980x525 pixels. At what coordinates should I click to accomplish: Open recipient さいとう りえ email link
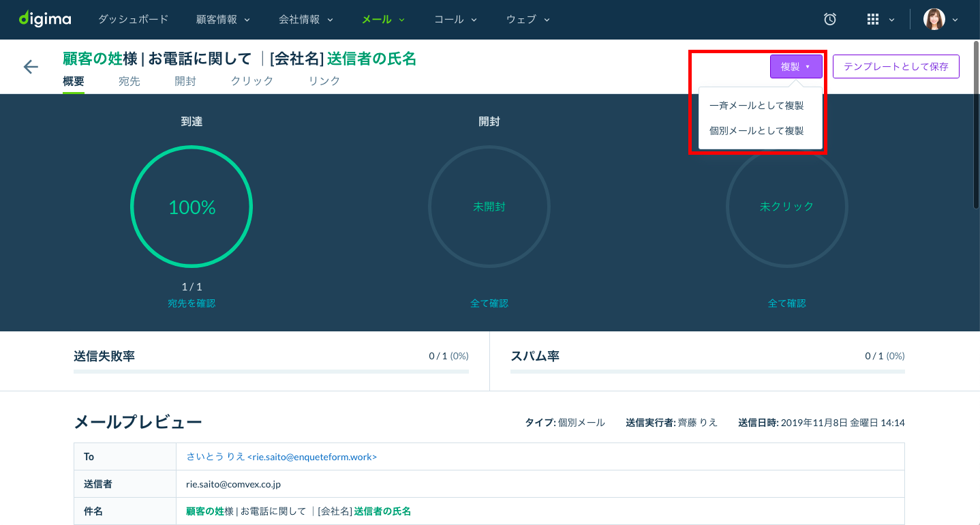[x=281, y=457]
